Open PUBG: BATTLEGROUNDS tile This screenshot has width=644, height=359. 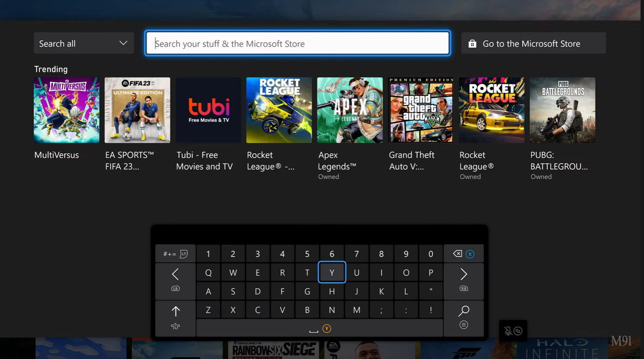pos(562,110)
